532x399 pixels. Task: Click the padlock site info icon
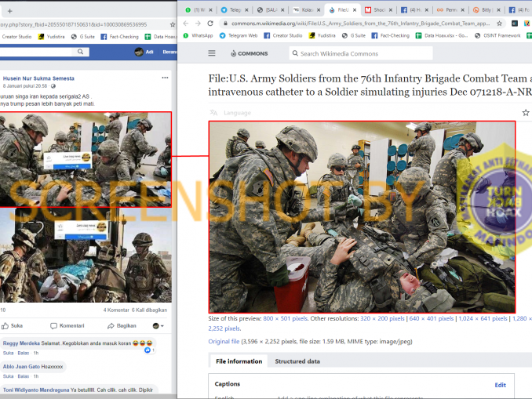225,24
